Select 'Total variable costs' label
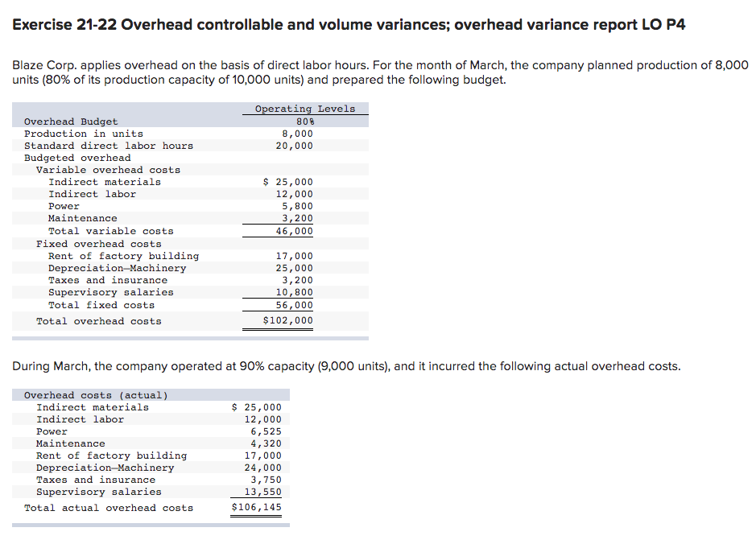Image resolution: width=756 pixels, height=540 pixels. 111,231
